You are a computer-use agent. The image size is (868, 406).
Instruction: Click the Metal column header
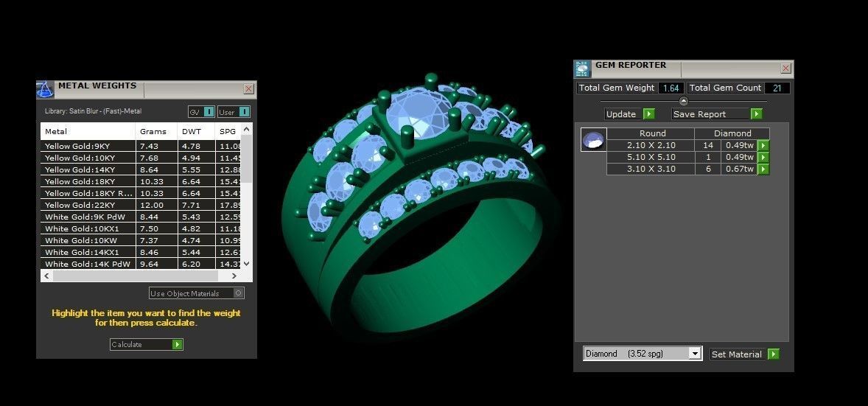88,131
